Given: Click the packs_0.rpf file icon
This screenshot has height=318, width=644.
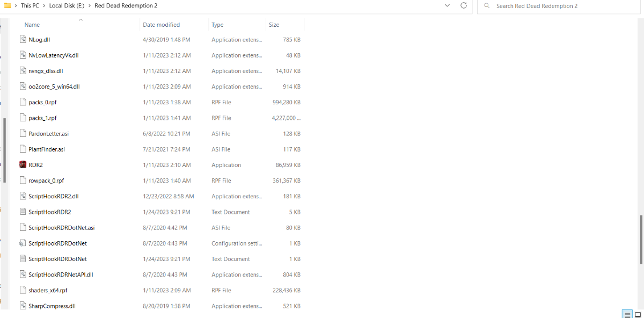Looking at the screenshot, I should (23, 102).
